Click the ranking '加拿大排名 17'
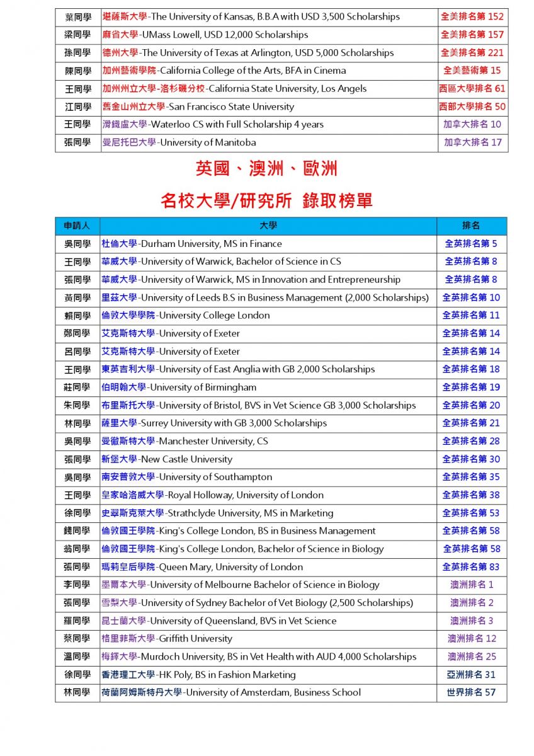The width and height of the screenshot is (534, 756). [472, 142]
